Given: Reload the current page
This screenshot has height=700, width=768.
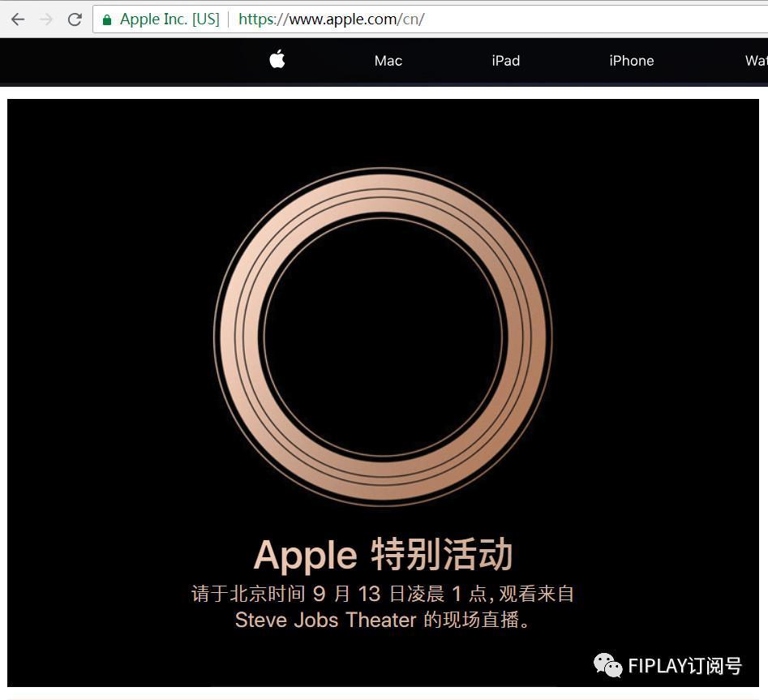Looking at the screenshot, I should click(75, 19).
